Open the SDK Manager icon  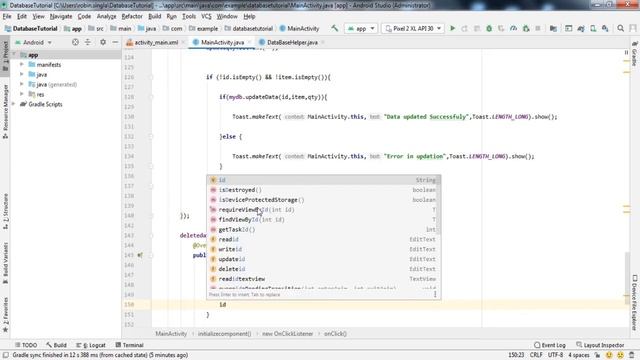(x=605, y=29)
